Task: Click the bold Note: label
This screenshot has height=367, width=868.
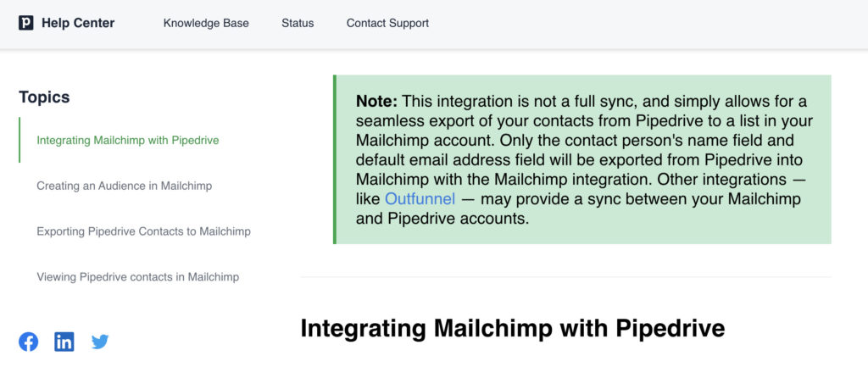Action: (376, 102)
